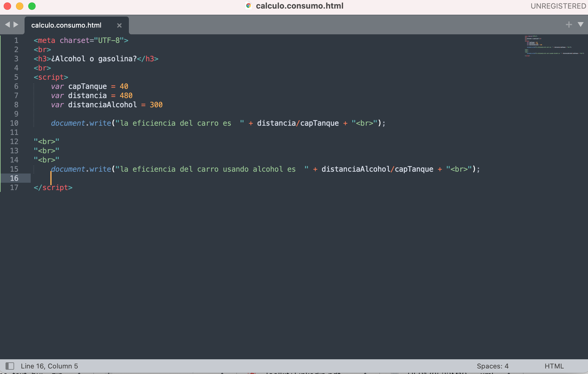This screenshot has width=588, height=374.
Task: Click line number 15 in the gutter
Action: (x=14, y=169)
